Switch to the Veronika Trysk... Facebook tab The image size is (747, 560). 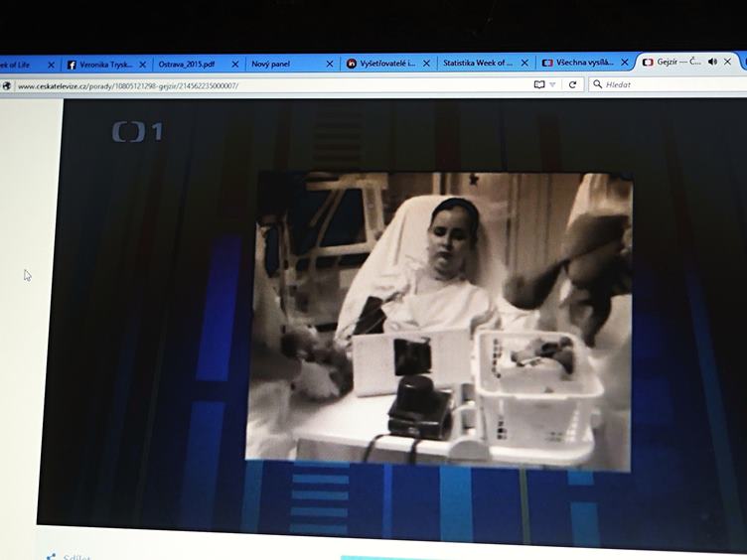tap(105, 65)
